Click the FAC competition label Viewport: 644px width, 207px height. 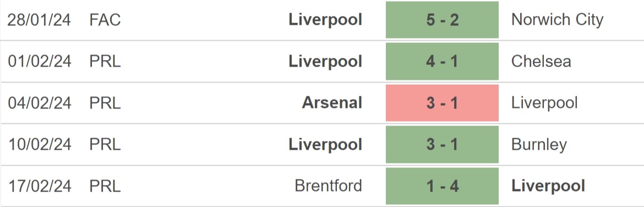105,20
